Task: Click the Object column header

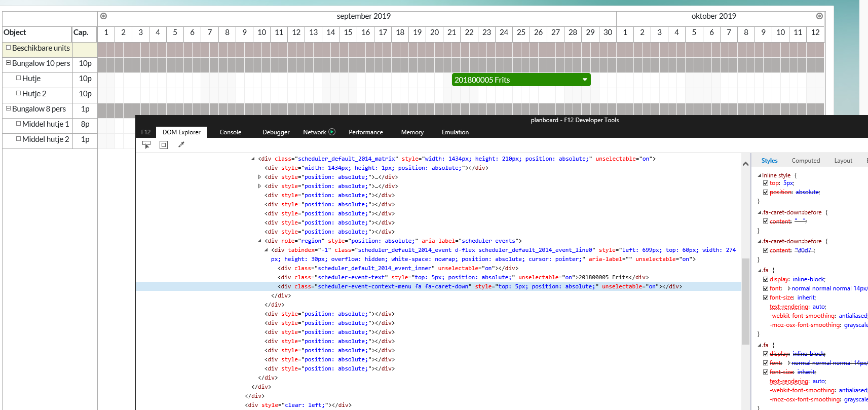Action: pyautogui.click(x=37, y=34)
